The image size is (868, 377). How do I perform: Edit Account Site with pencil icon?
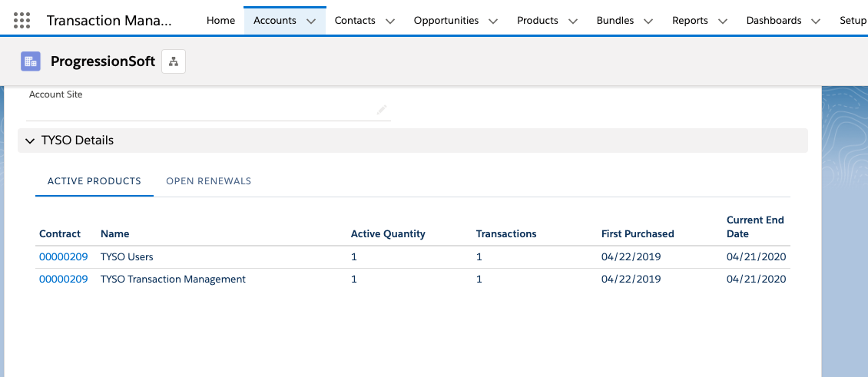click(x=382, y=110)
